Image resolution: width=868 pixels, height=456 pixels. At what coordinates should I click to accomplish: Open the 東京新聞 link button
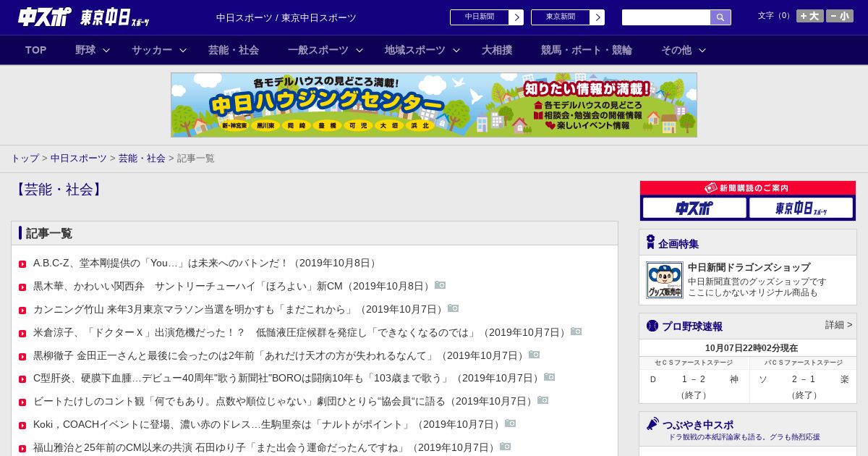coord(567,17)
